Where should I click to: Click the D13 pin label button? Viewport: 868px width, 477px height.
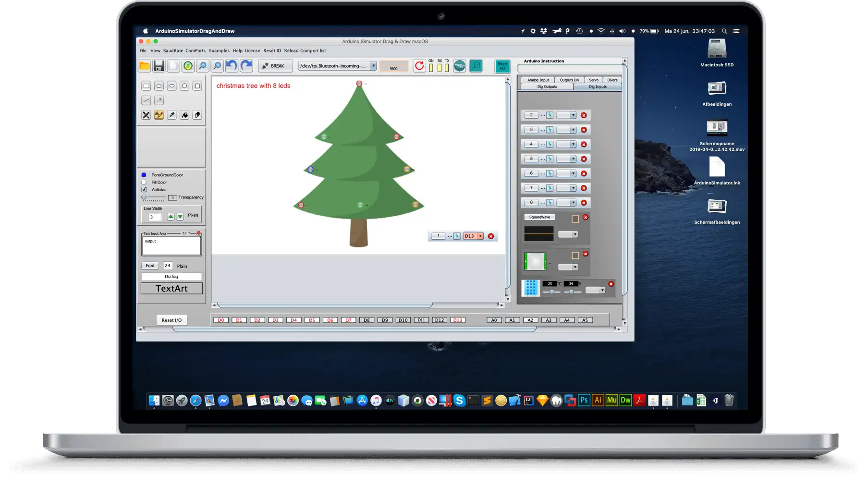pos(458,320)
